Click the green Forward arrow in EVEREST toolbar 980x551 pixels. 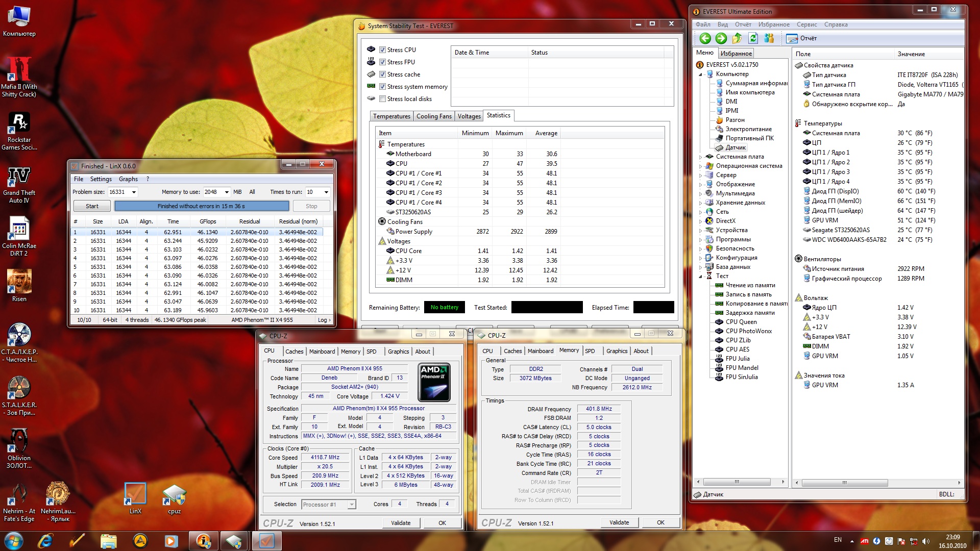(x=721, y=38)
